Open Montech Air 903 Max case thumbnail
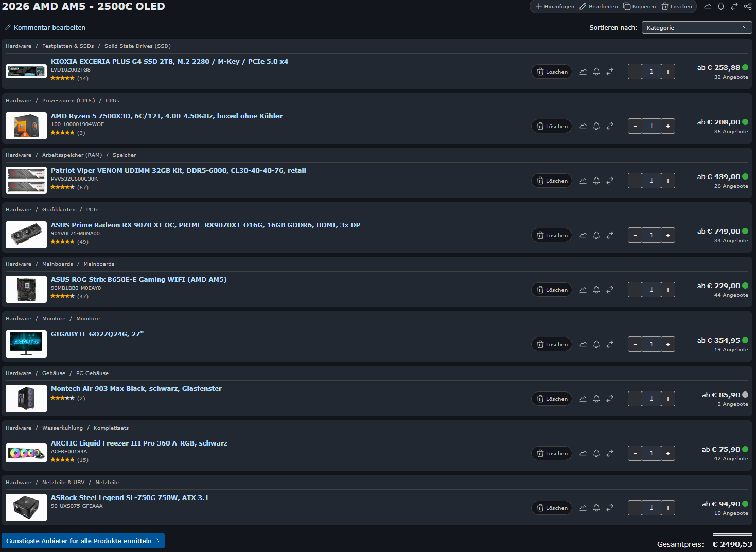The image size is (756, 552). [x=26, y=399]
